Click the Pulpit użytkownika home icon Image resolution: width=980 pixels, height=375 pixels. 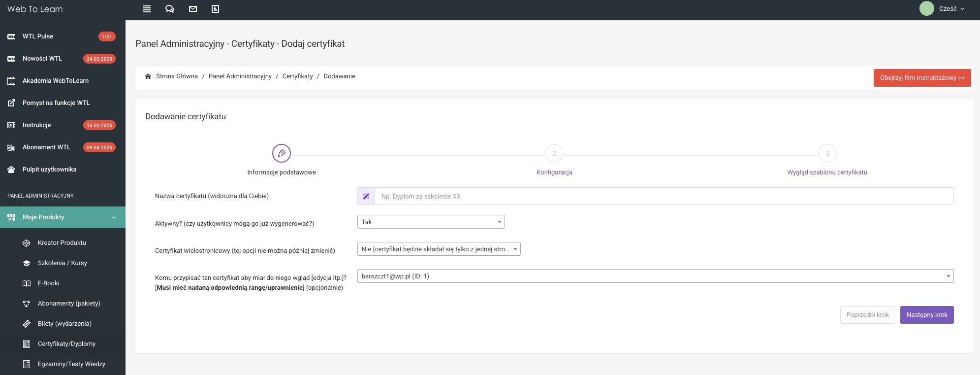pyautogui.click(x=11, y=170)
